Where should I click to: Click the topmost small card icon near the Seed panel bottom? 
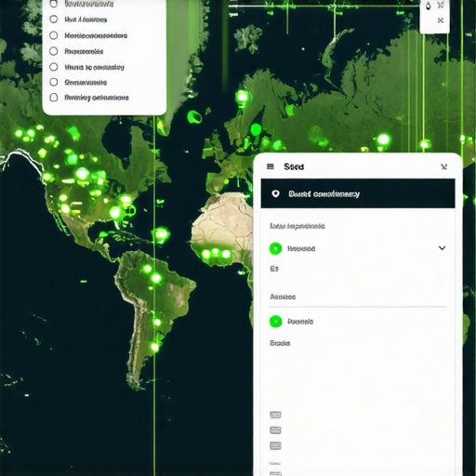point(275,415)
